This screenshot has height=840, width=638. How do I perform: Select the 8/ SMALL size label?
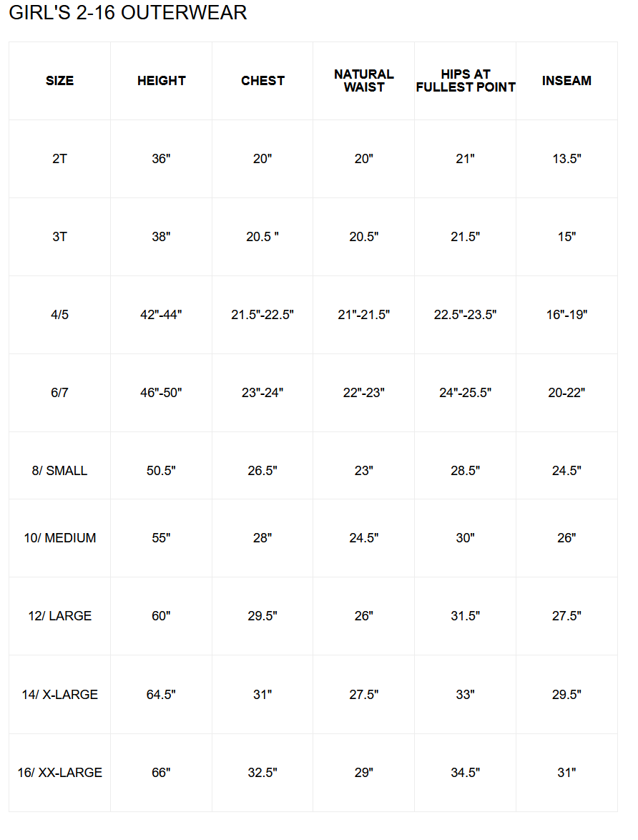coord(59,471)
